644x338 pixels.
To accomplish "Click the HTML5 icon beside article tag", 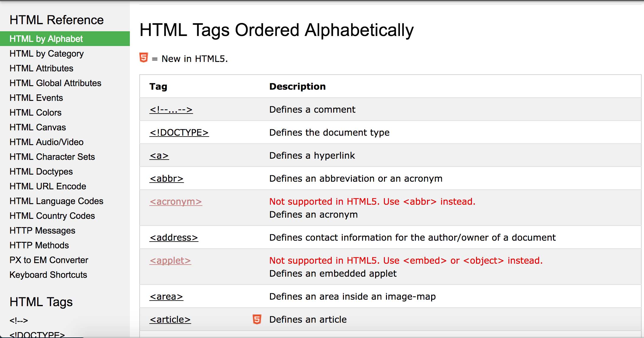I will pyautogui.click(x=257, y=319).
